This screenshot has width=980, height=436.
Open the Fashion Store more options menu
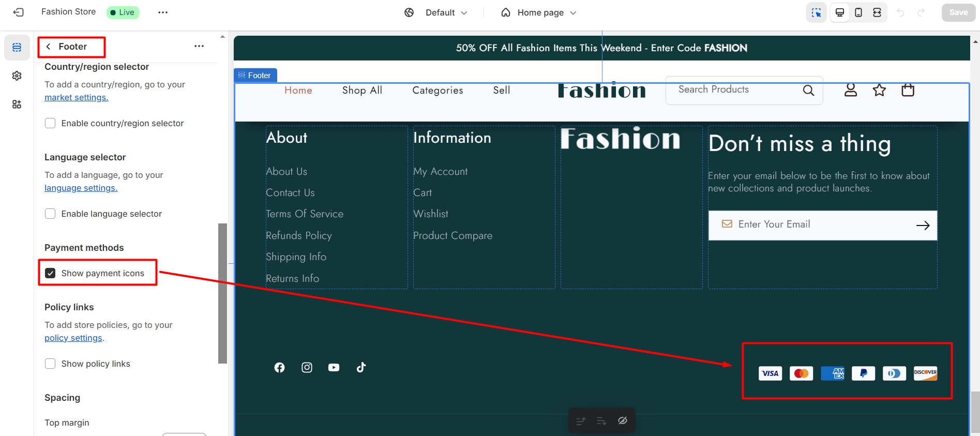(163, 12)
